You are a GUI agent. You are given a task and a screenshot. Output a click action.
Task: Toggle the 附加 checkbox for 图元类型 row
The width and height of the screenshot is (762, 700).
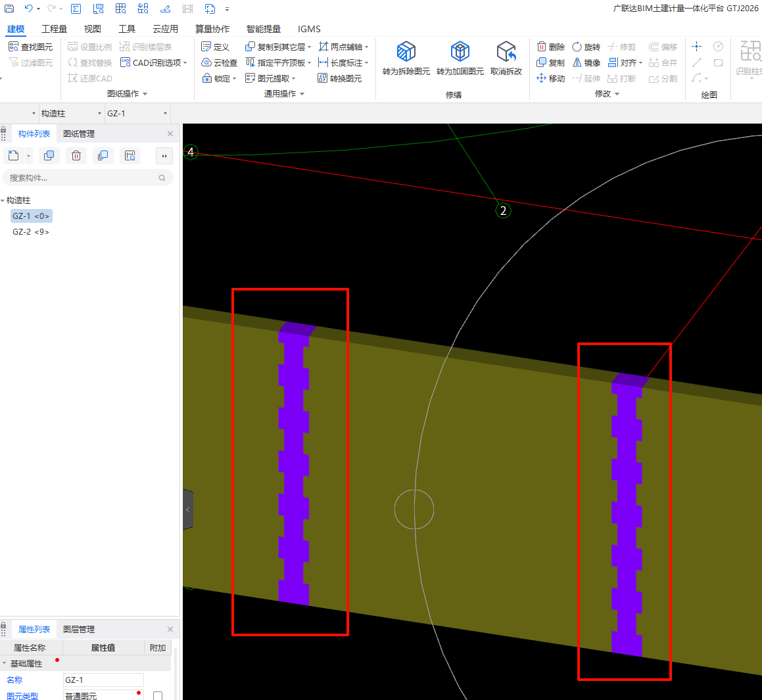click(157, 695)
